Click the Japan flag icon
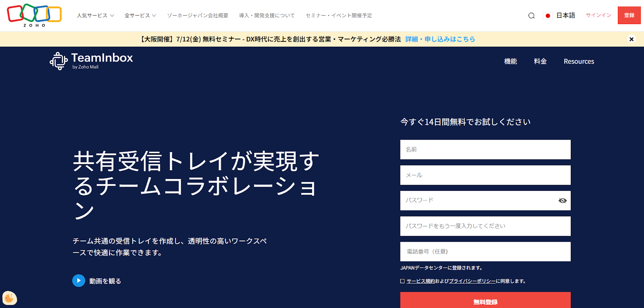Viewport: 644px width, 308px height. 547,16
